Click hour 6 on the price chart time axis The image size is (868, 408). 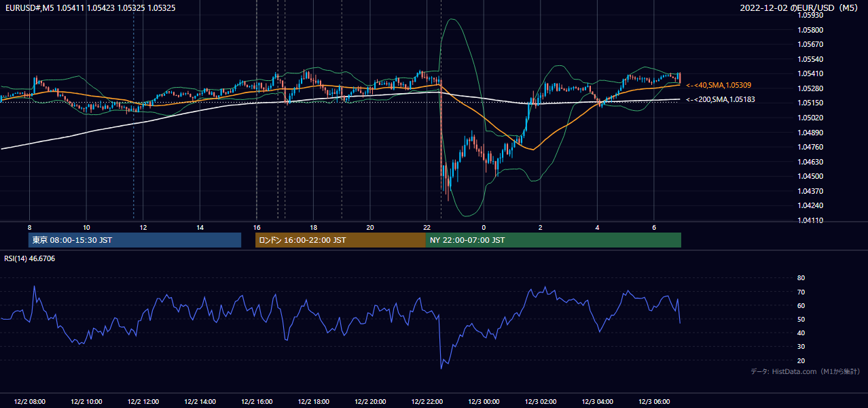click(x=653, y=227)
